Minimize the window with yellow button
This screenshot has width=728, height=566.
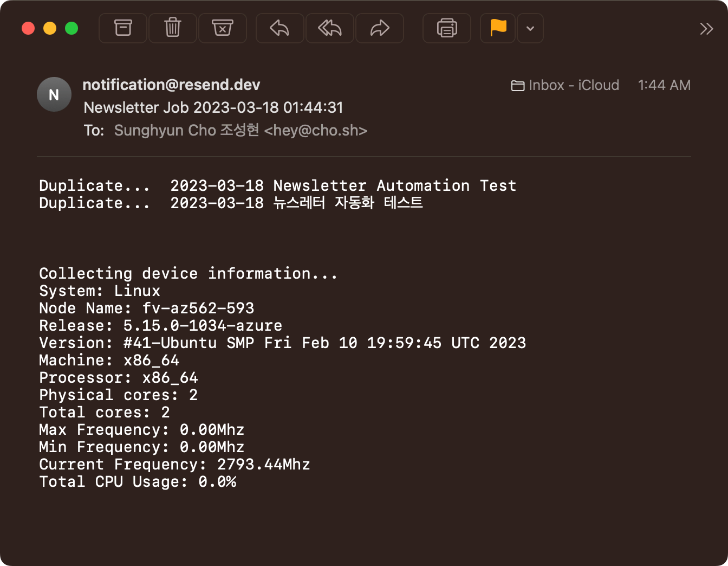tap(50, 28)
